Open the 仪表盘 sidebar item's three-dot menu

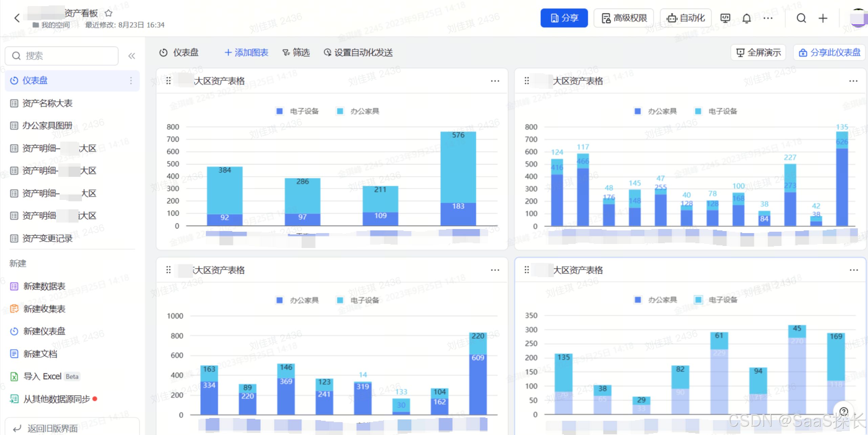131,81
